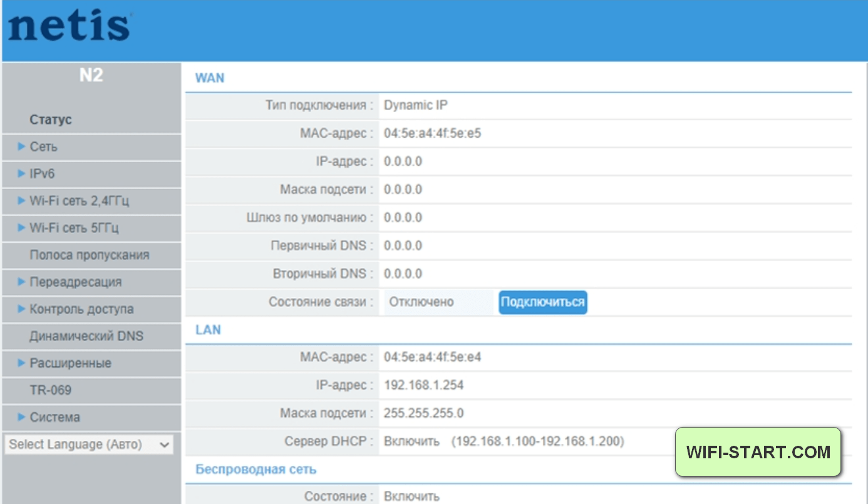Click the Отключено connection status field
868x504 pixels.
(438, 302)
